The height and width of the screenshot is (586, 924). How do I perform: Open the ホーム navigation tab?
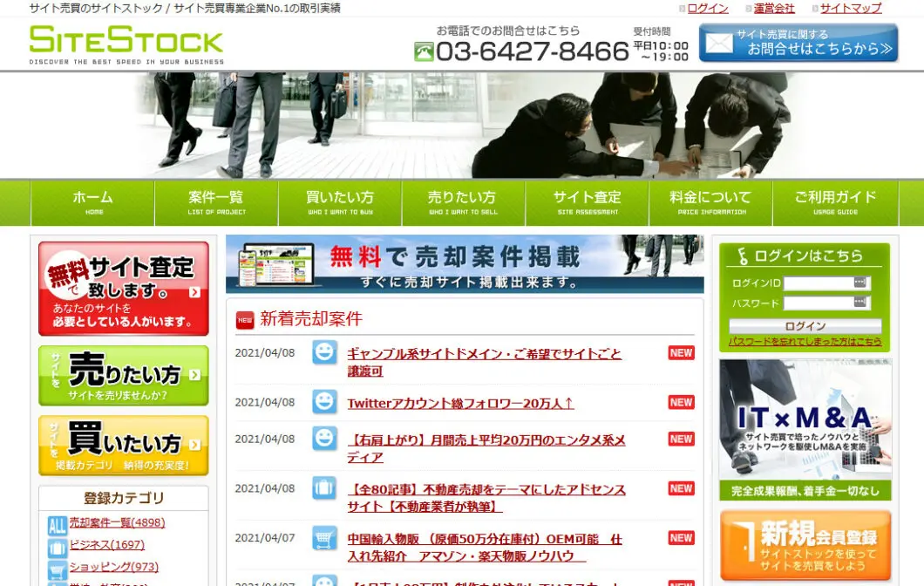pyautogui.click(x=93, y=203)
